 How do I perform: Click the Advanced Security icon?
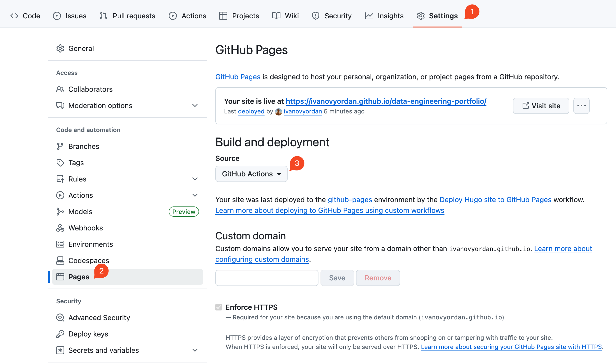60,318
